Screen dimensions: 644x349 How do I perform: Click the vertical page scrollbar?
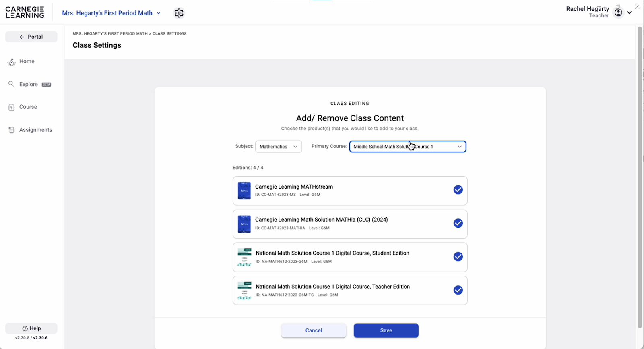coord(640,177)
